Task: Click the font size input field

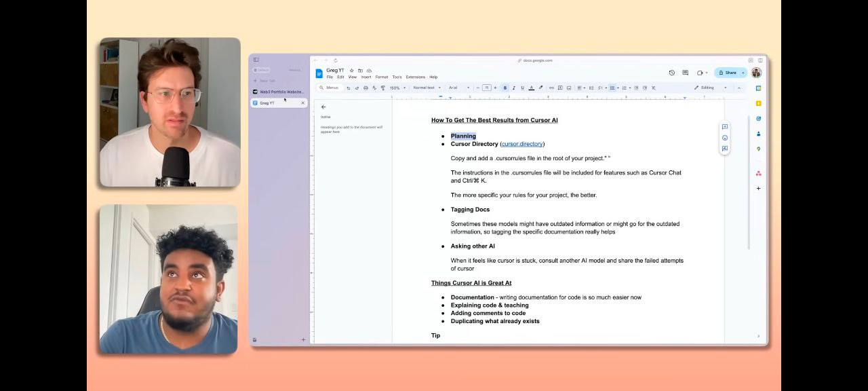Action: (486, 88)
